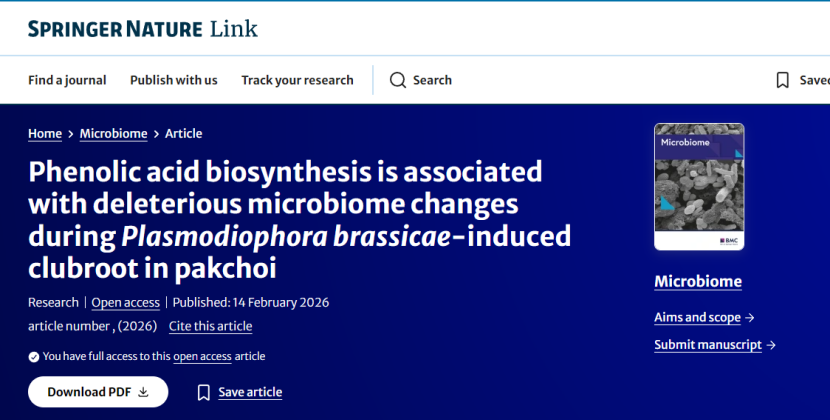Click the magnifying glass search icon

click(x=398, y=80)
